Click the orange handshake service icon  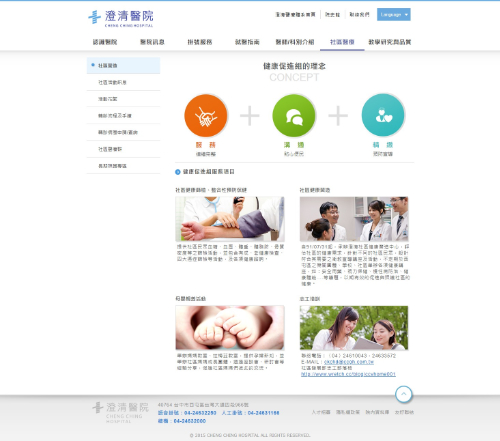click(206, 115)
